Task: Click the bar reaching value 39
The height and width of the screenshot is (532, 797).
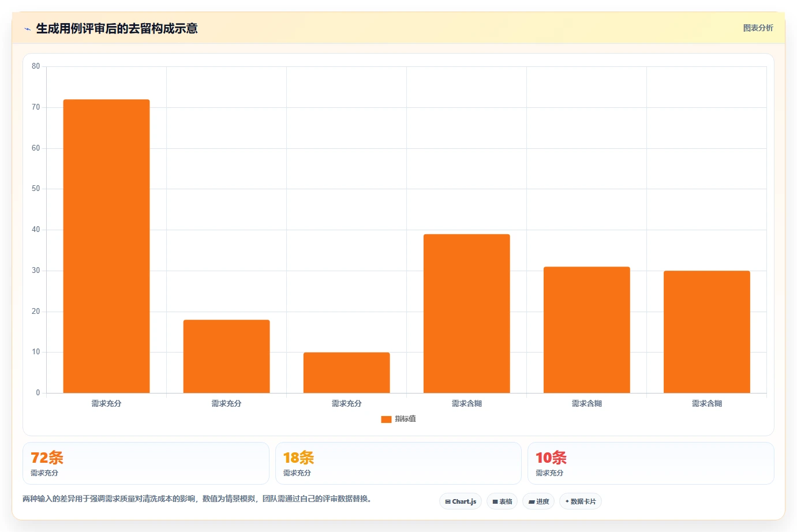Action: 466,313
